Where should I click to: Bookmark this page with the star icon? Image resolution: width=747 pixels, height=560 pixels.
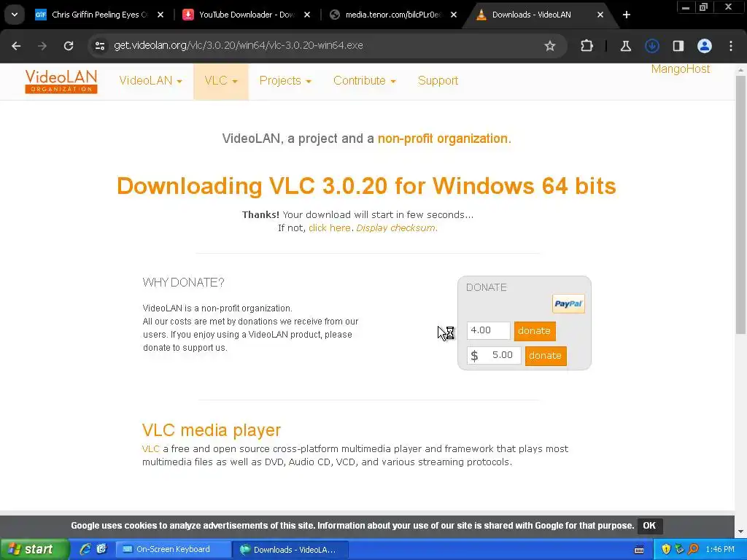point(550,46)
